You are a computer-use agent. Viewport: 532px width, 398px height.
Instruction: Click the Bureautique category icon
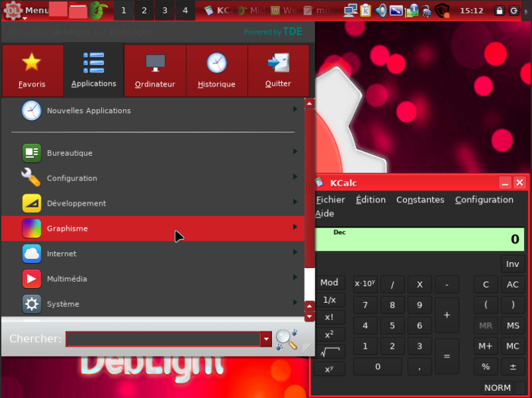(x=32, y=153)
